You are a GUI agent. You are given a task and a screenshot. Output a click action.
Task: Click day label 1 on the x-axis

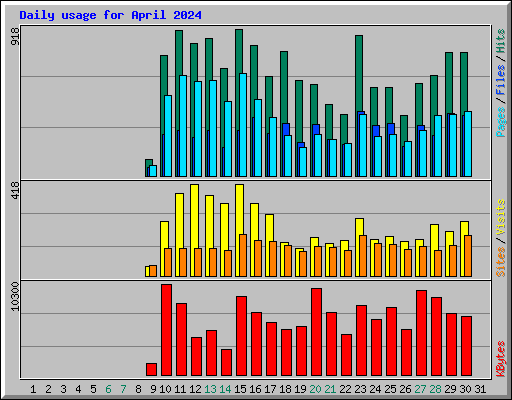coord(33,389)
